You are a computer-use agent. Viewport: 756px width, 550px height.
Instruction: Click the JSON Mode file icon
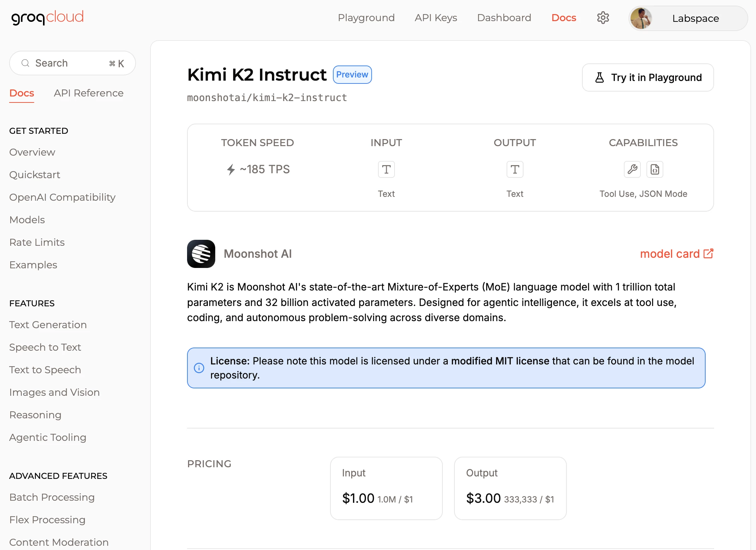tap(655, 169)
